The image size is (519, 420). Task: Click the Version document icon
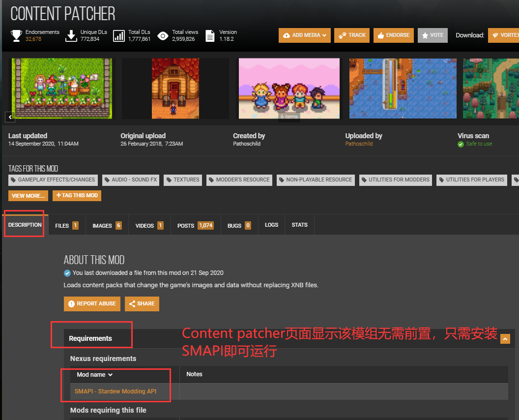[210, 35]
